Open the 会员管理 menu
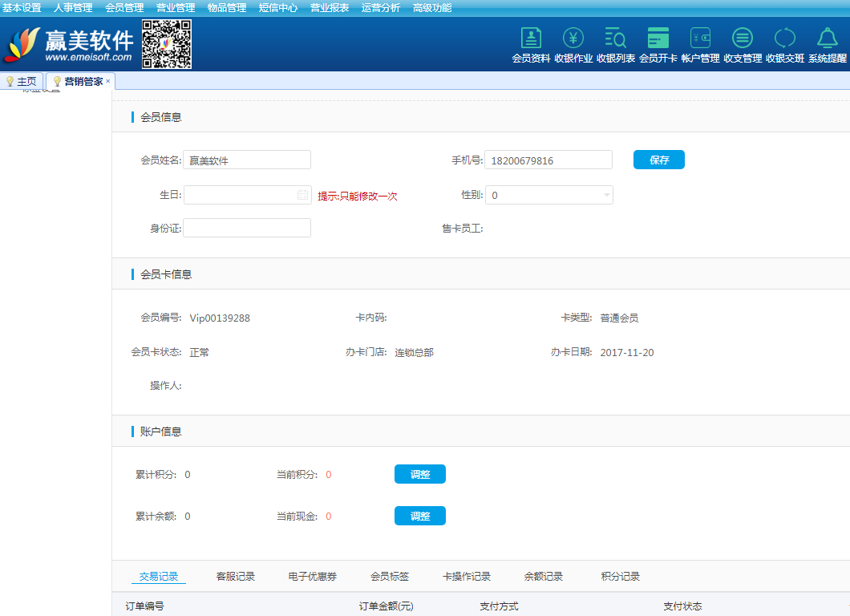The width and height of the screenshot is (850, 616). pos(124,8)
